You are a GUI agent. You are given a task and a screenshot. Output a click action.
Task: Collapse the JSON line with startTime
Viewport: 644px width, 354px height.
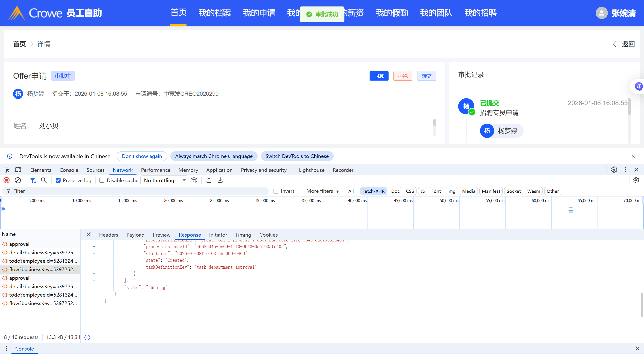click(x=94, y=253)
